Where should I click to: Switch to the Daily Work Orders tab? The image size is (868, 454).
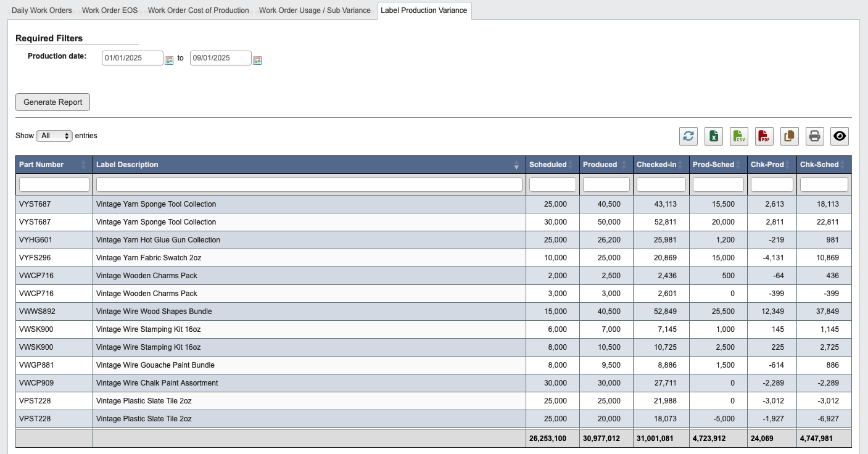pos(41,10)
